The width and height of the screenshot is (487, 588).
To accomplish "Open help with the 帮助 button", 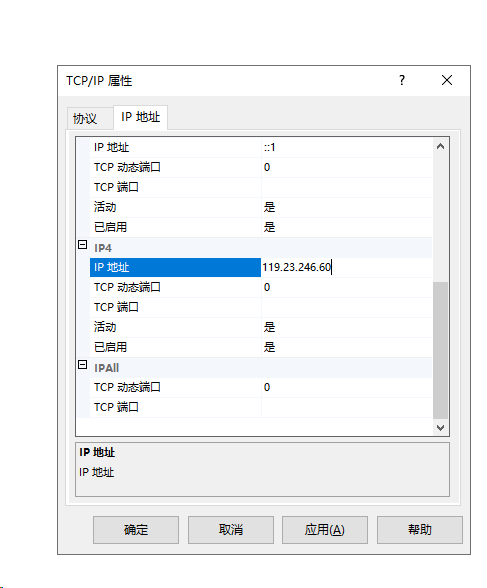I will click(420, 530).
